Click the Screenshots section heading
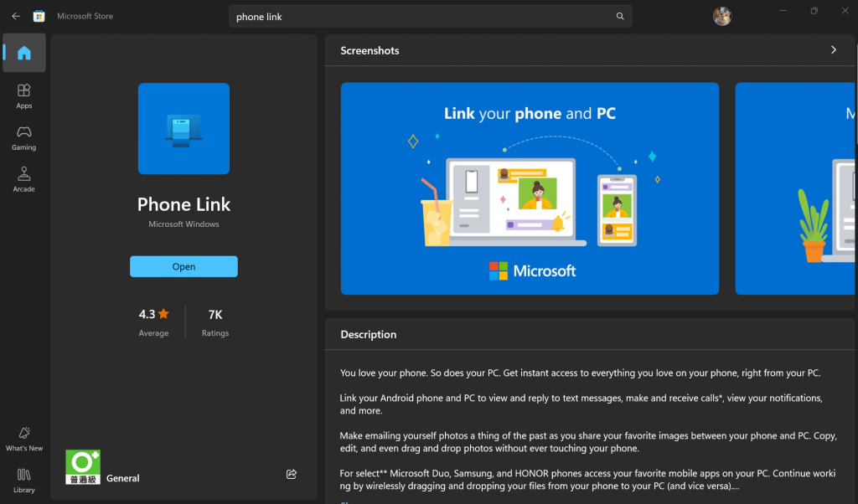The height and width of the screenshot is (504, 858). click(x=370, y=50)
